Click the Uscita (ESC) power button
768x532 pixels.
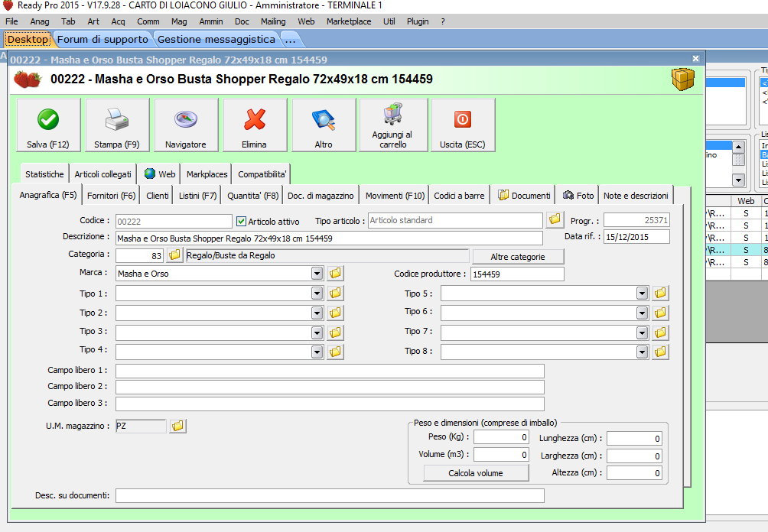pos(463,125)
